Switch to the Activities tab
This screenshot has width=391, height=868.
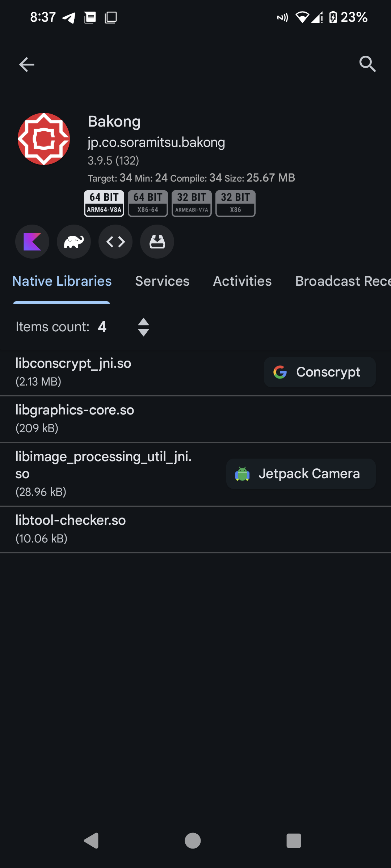242,281
